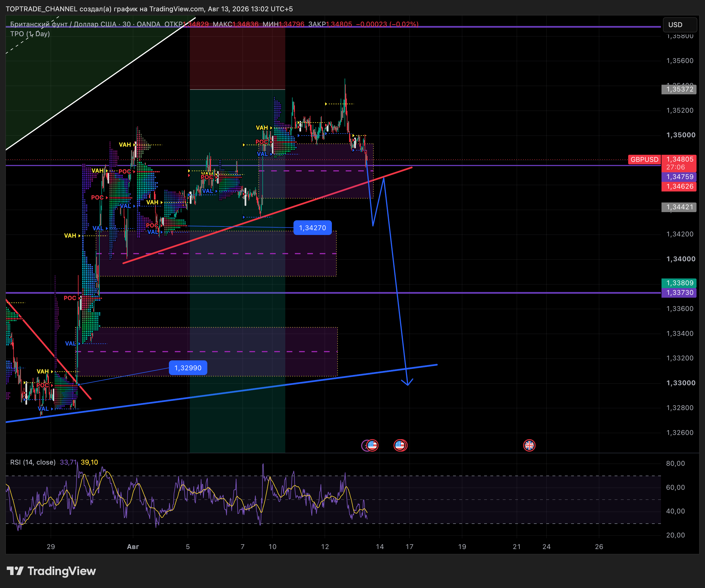This screenshot has width=705, height=588.
Task: Select the gray 1,35372 price axis label
Action: point(680,89)
